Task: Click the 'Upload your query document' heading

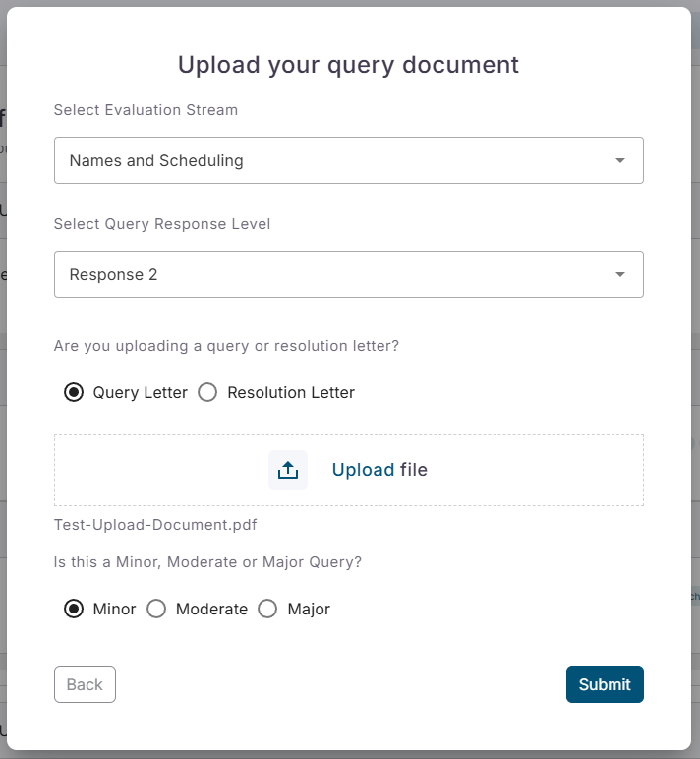Action: (x=348, y=65)
